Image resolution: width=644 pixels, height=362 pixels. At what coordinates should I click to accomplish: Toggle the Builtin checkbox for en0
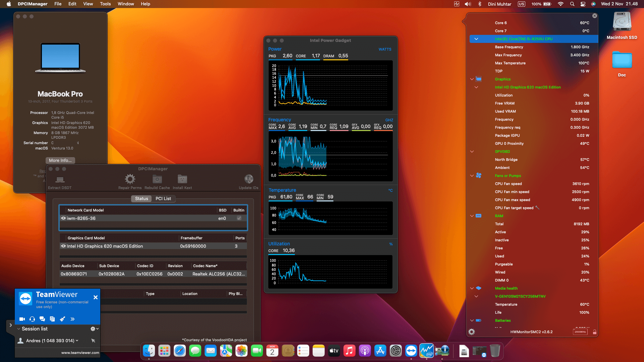(x=239, y=218)
